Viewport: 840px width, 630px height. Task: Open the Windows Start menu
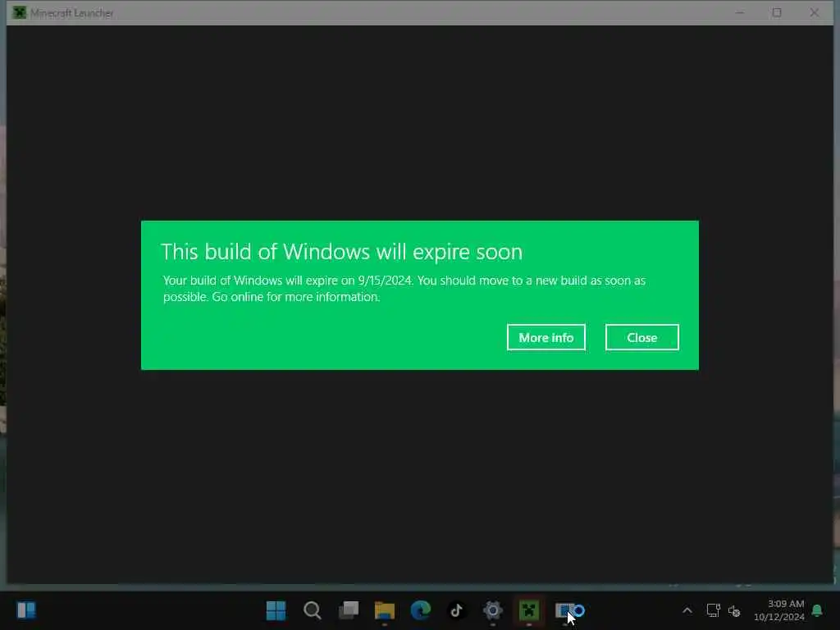[276, 610]
